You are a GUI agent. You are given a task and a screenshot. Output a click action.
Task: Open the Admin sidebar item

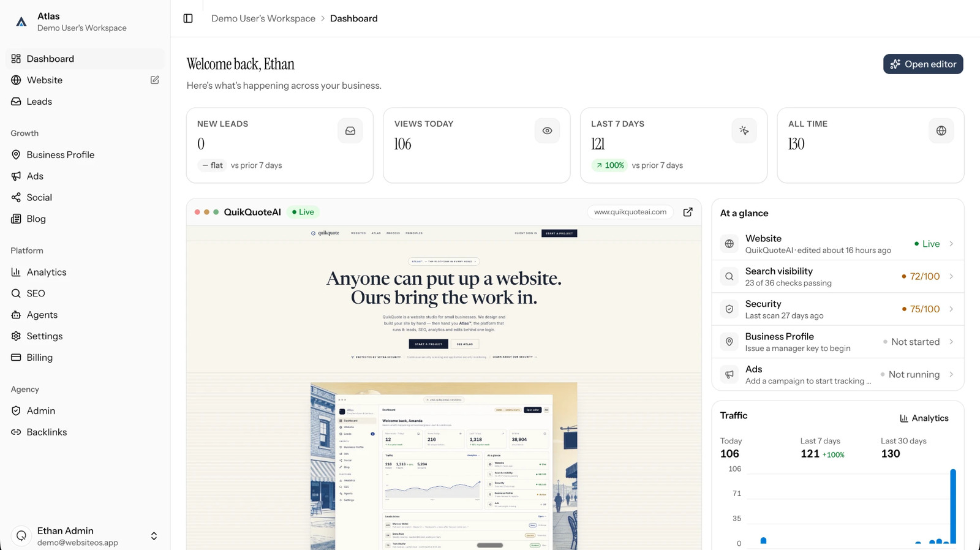click(x=85, y=411)
